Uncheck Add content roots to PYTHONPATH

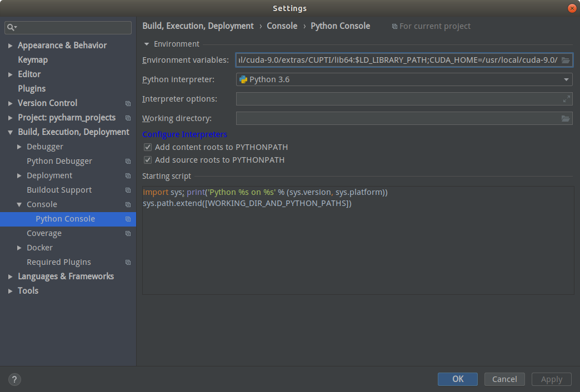click(x=147, y=147)
